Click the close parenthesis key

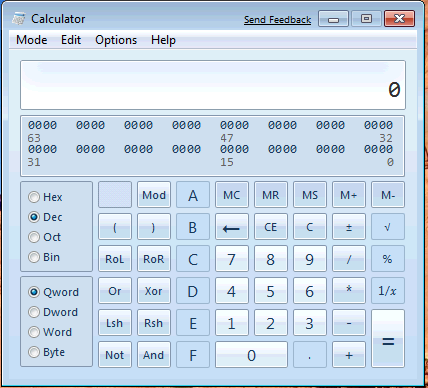(154, 227)
